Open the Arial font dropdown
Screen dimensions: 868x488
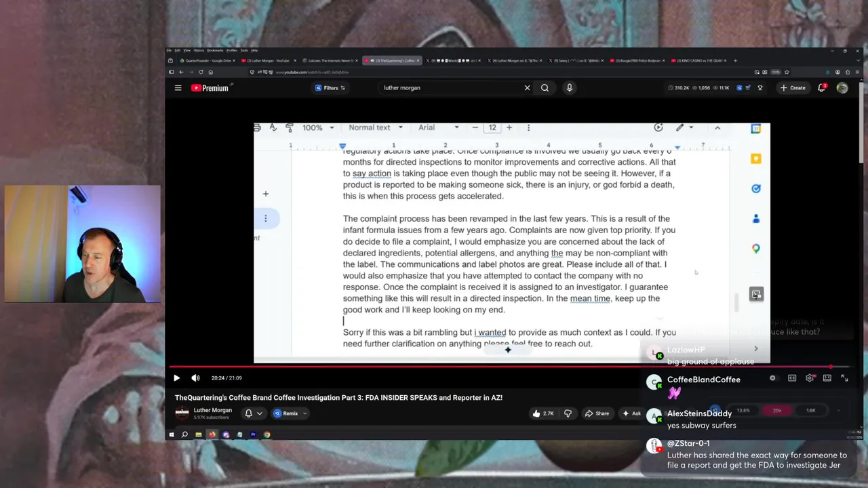click(x=439, y=127)
